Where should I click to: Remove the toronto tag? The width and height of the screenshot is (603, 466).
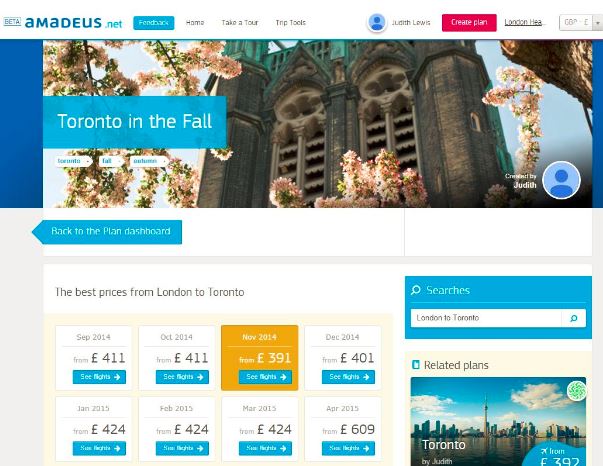click(x=88, y=161)
